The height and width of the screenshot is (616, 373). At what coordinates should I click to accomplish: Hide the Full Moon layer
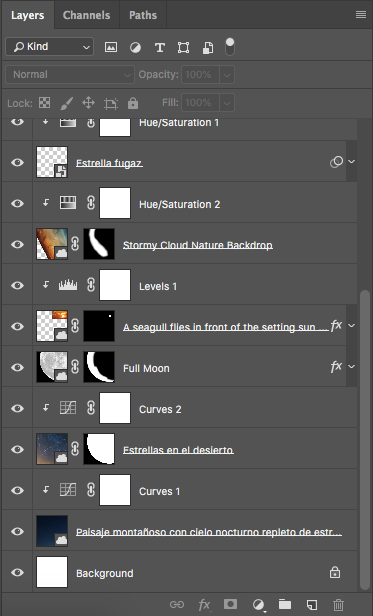[x=17, y=367]
